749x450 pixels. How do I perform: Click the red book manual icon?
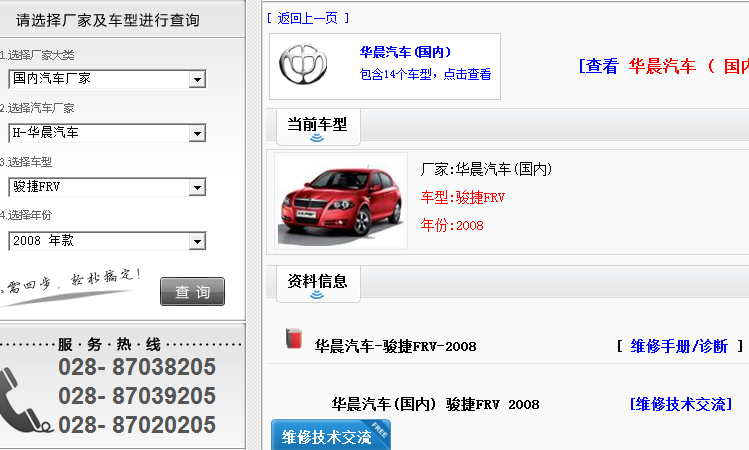click(x=294, y=339)
